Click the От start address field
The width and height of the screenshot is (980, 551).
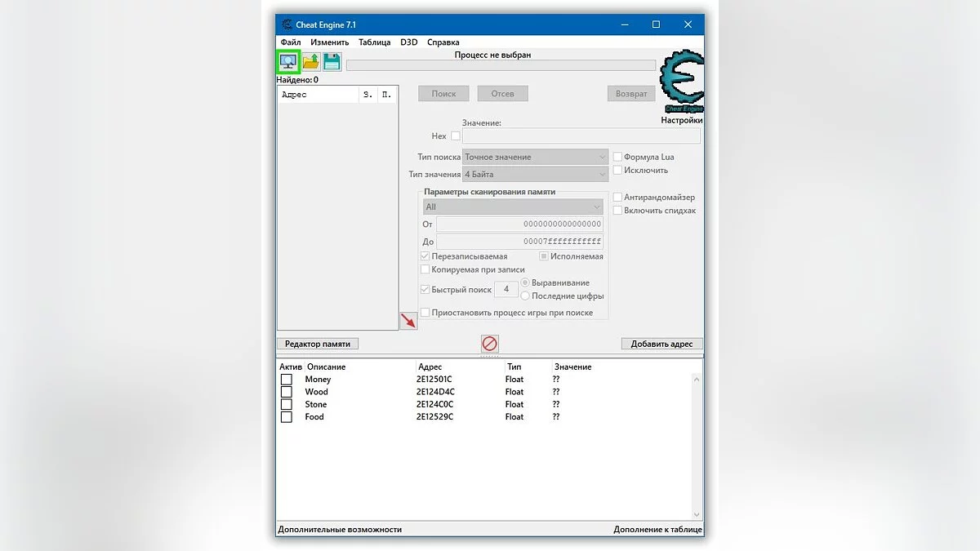(x=520, y=224)
